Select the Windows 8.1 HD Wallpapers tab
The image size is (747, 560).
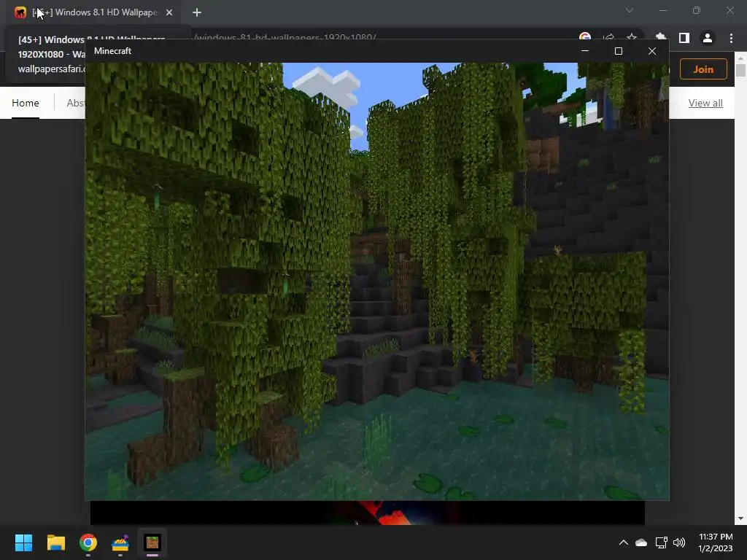point(96,12)
